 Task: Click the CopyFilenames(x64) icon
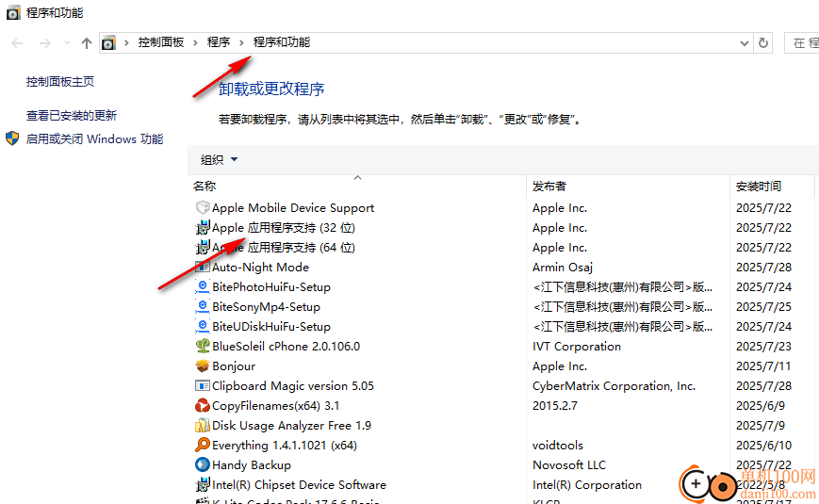[x=203, y=406]
